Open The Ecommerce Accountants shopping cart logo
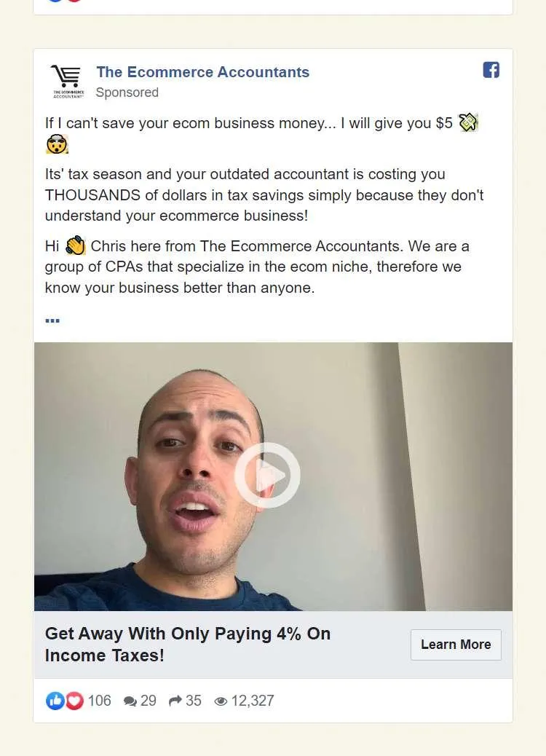 pos(68,82)
